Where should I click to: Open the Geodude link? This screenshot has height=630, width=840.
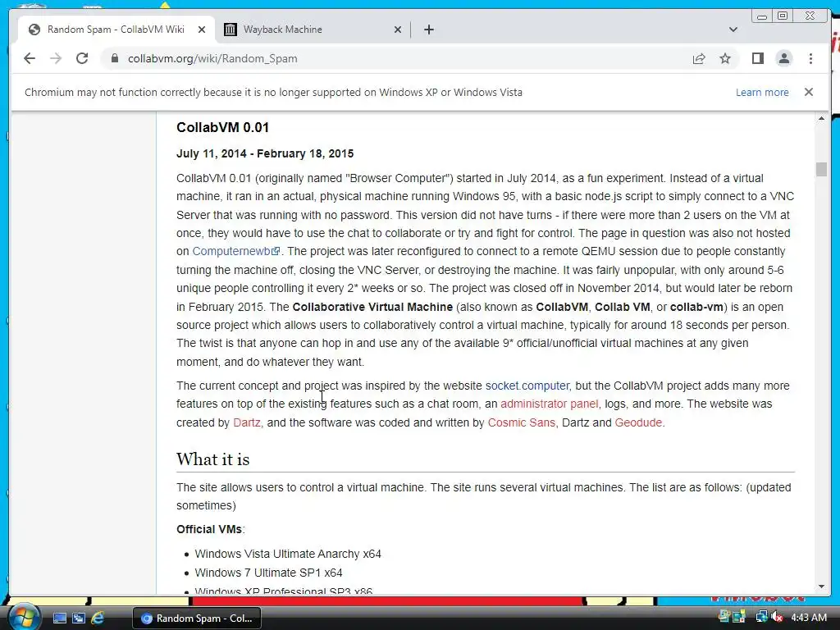pos(638,422)
